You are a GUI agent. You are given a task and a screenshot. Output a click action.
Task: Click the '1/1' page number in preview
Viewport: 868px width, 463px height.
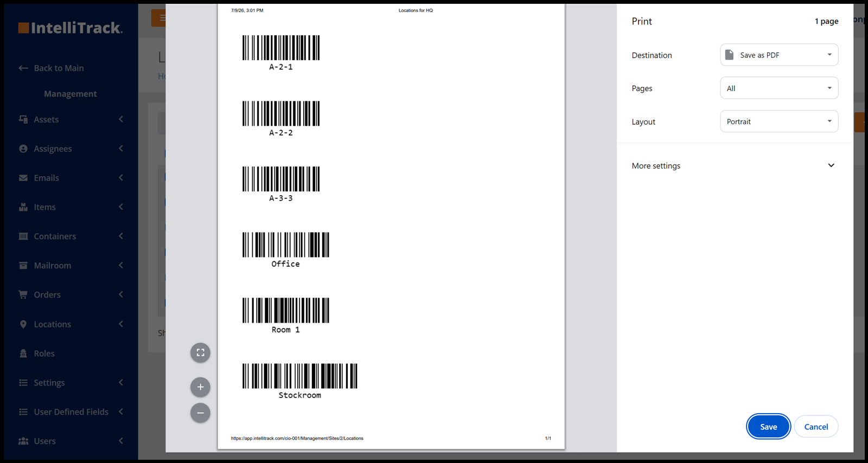tap(548, 438)
